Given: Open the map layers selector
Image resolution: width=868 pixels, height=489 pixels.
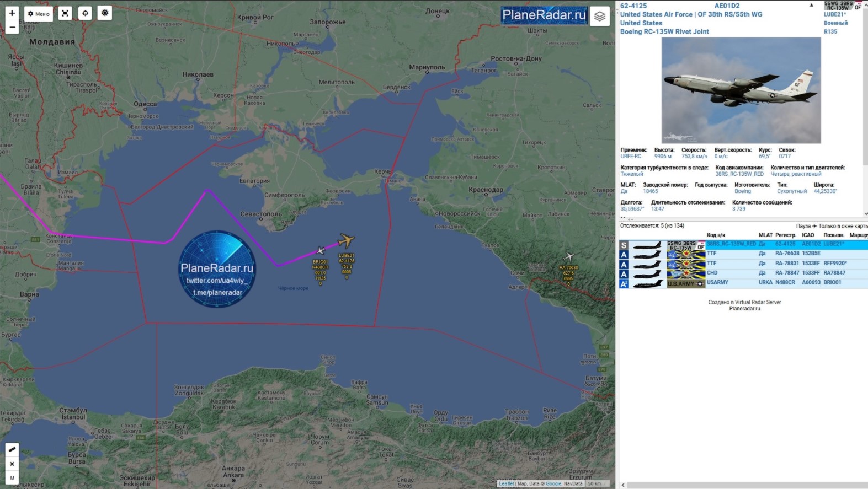Looking at the screenshot, I should 600,17.
